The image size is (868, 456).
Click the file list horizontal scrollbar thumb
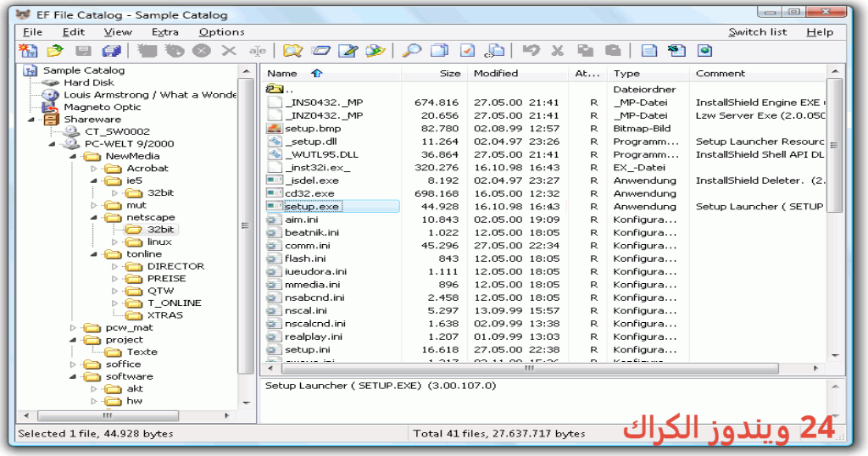[530, 368]
